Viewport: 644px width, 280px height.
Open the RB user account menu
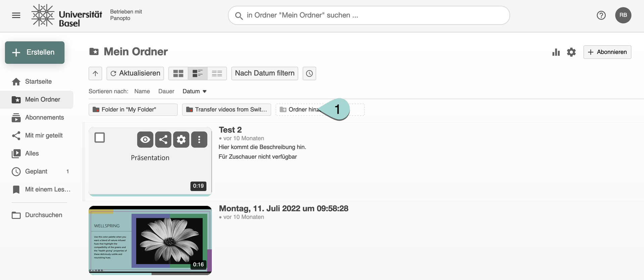click(623, 15)
